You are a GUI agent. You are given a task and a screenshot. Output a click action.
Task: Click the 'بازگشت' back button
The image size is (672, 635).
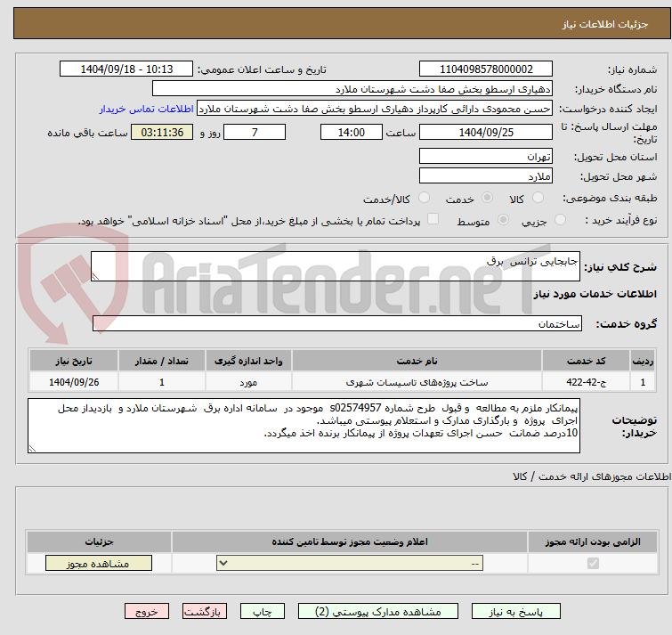205,612
